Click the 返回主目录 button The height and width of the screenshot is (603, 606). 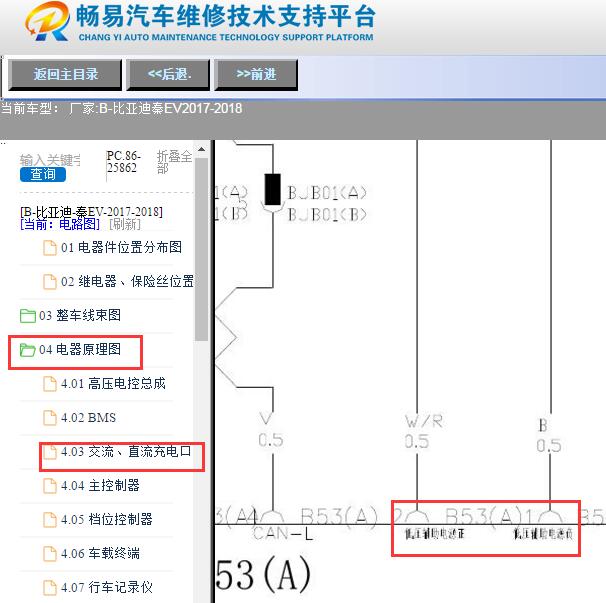pos(65,75)
